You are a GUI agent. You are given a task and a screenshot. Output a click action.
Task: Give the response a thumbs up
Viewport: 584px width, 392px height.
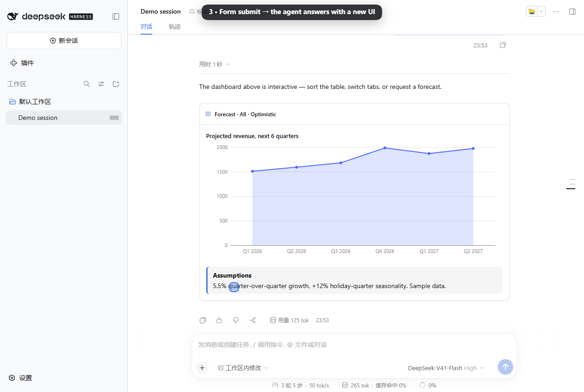point(219,320)
